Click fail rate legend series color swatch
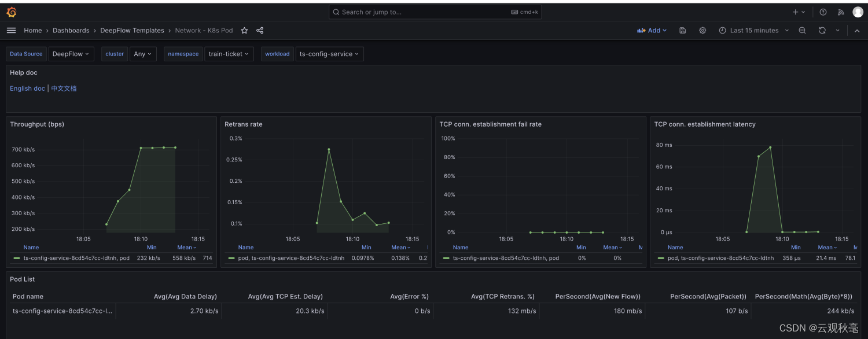The width and height of the screenshot is (868, 339). 446,258
